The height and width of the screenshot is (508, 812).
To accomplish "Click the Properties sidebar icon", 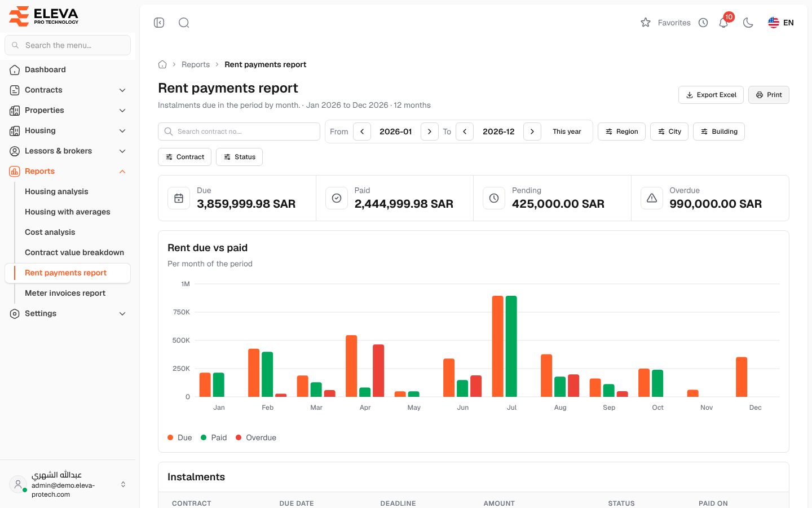I will tap(15, 111).
